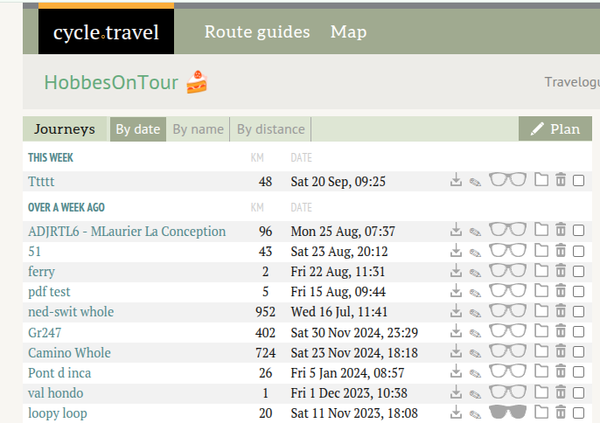Toggle privacy glasses for 'loopy loop'
Image resolution: width=600 pixels, height=423 pixels.
tap(508, 413)
